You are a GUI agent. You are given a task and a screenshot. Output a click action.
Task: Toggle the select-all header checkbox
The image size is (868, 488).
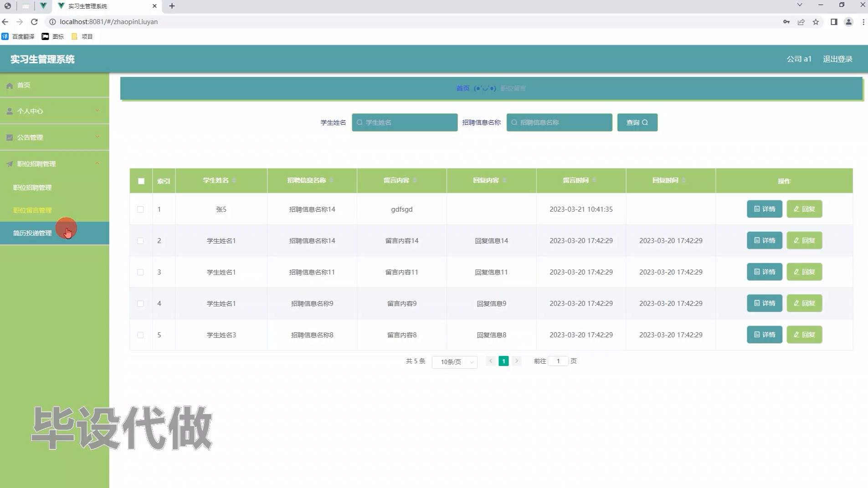(141, 181)
